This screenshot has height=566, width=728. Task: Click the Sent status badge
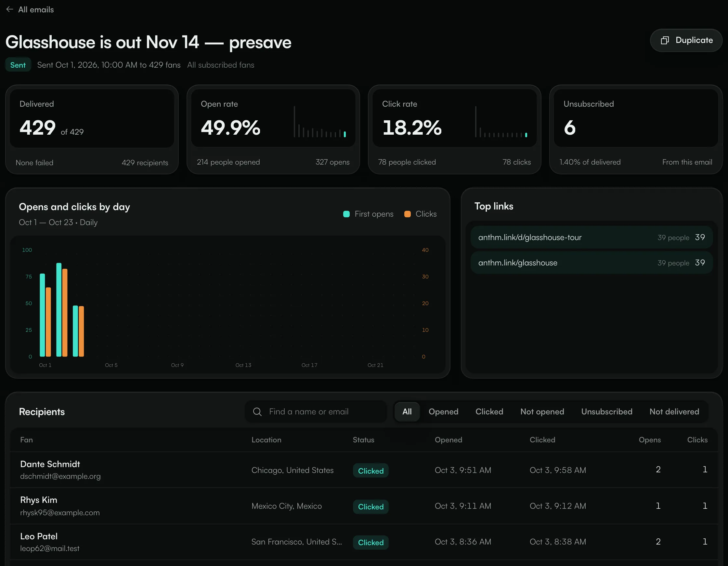click(x=18, y=65)
